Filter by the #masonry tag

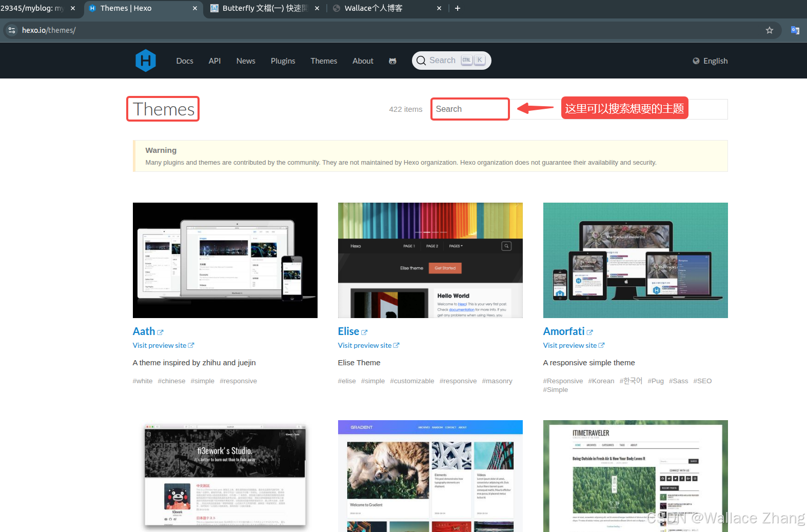497,381
